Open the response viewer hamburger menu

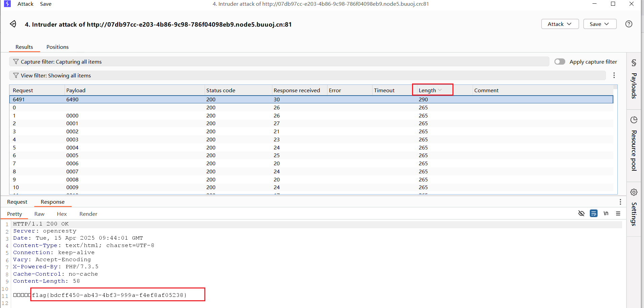618,213
